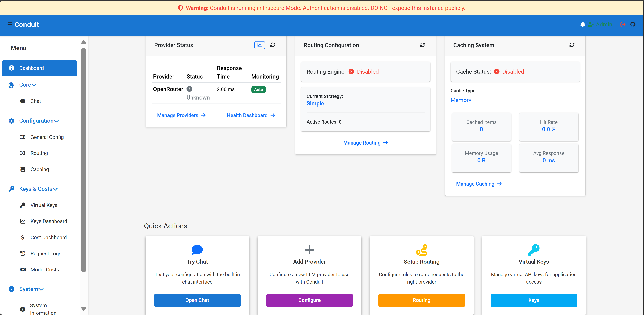Click the notification bell icon
Screen dimensions: 644x315
tap(582, 24)
